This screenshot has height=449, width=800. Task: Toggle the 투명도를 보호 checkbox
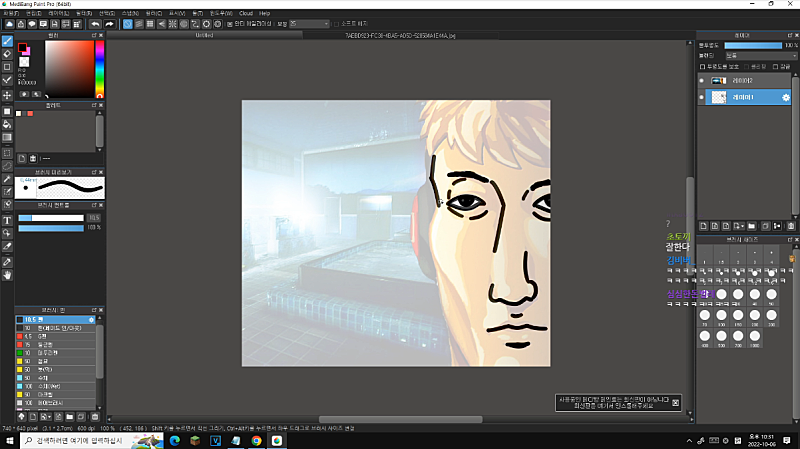pyautogui.click(x=704, y=67)
